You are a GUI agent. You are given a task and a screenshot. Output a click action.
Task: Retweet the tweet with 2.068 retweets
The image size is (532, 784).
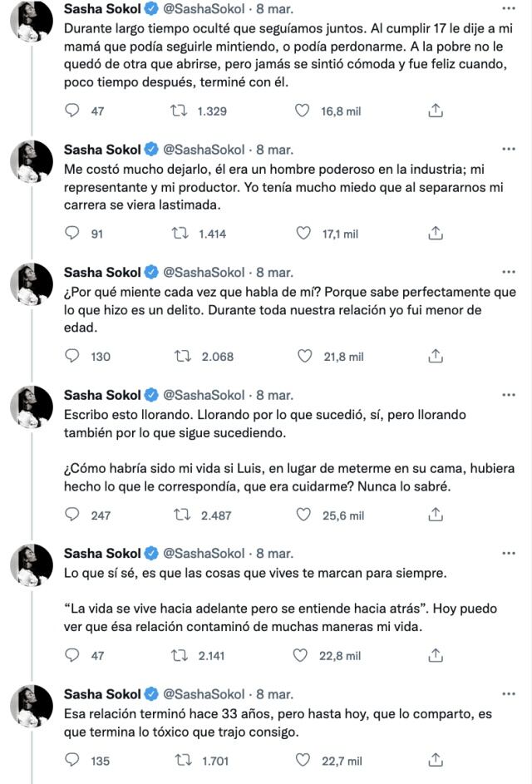tap(183, 357)
